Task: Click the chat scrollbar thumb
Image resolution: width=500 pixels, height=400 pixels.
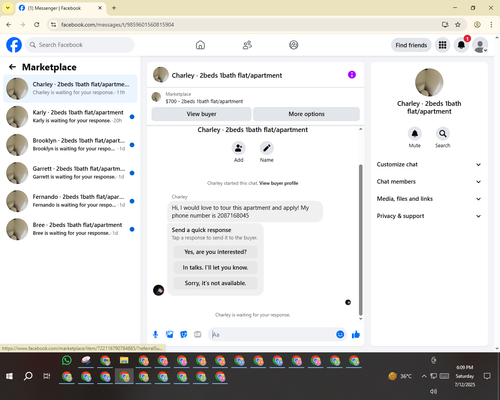Action: [x=360, y=240]
